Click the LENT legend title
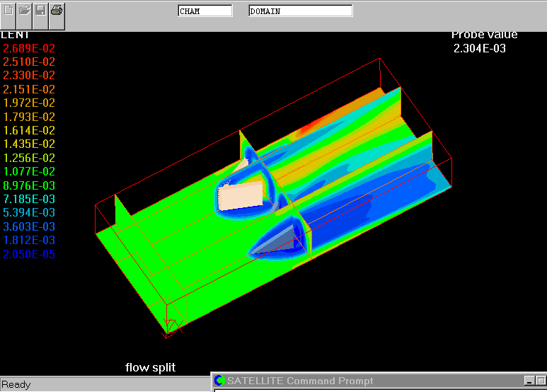The image size is (547, 392). coord(15,35)
